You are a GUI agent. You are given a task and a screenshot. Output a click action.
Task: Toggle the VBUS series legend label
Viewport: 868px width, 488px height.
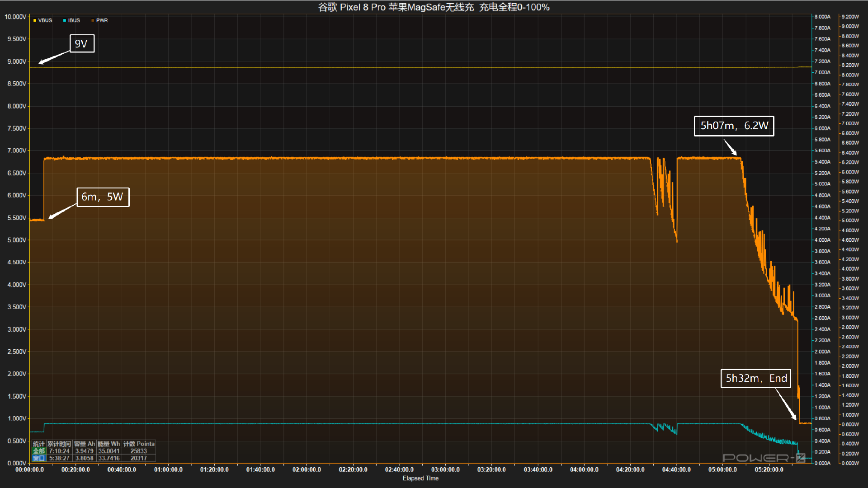(x=45, y=20)
